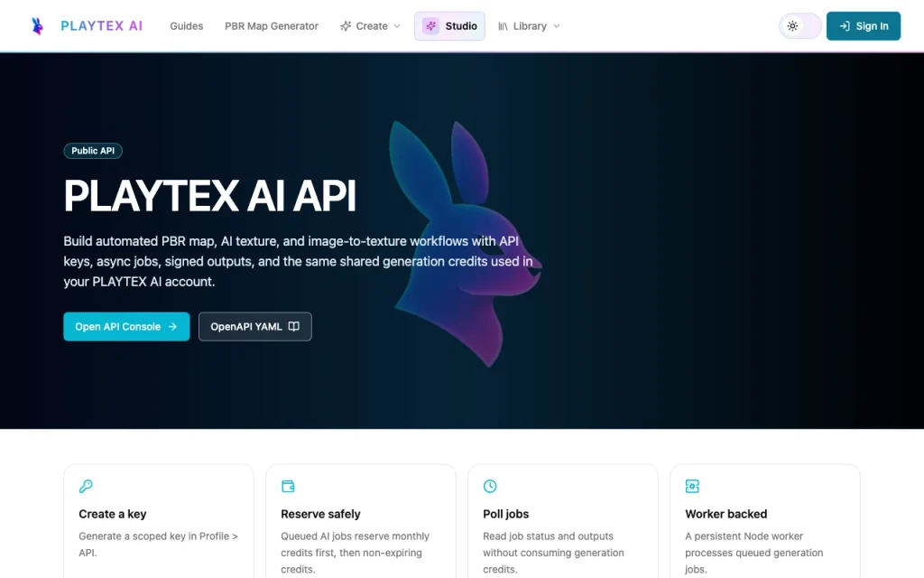This screenshot has width=924, height=578.
Task: Click the wallet icon on Reserve safely card
Action: tap(288, 486)
